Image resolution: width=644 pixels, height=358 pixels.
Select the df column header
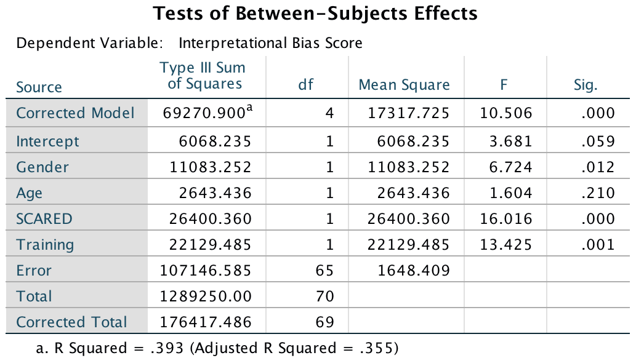tap(306, 86)
